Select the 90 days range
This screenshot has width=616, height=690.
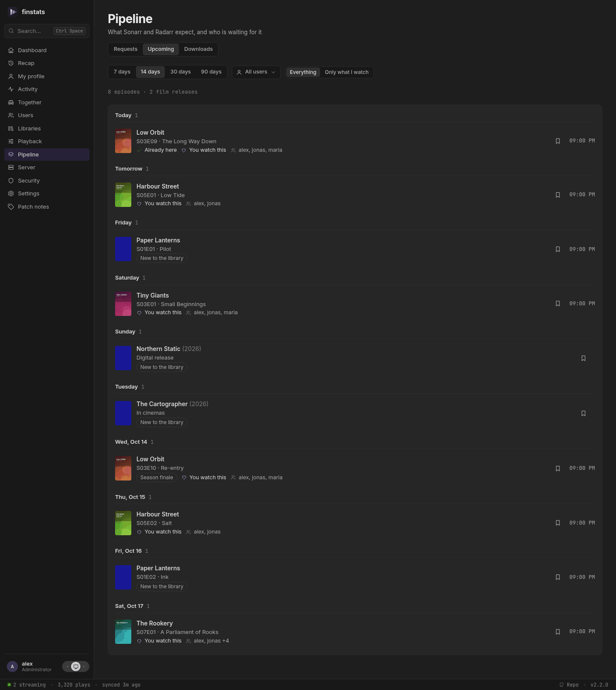pyautogui.click(x=211, y=72)
